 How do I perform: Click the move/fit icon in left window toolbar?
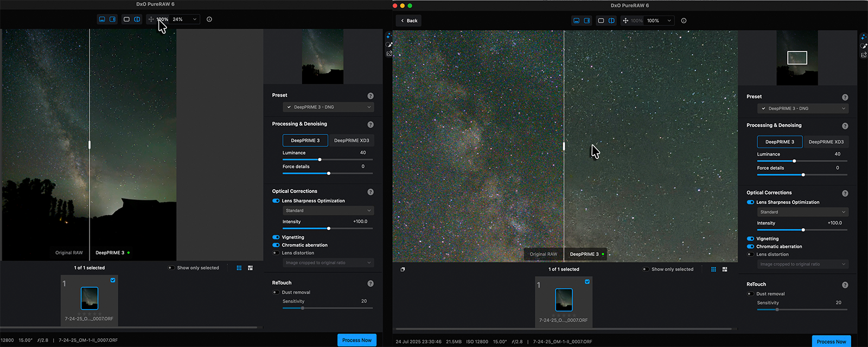coord(151,19)
